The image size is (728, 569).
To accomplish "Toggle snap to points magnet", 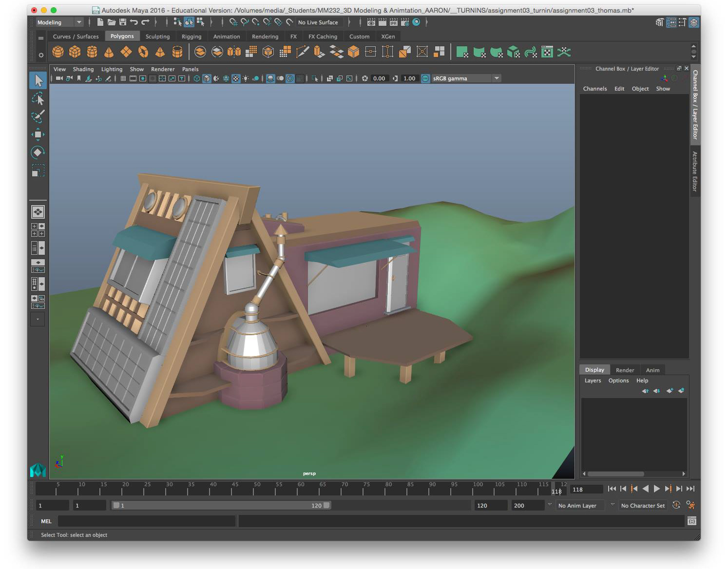I will (x=256, y=22).
